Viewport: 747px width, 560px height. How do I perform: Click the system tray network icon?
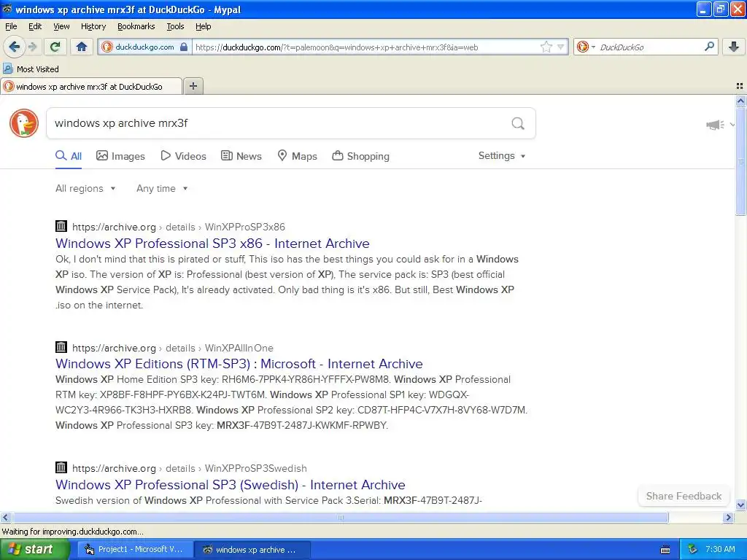pyautogui.click(x=693, y=549)
